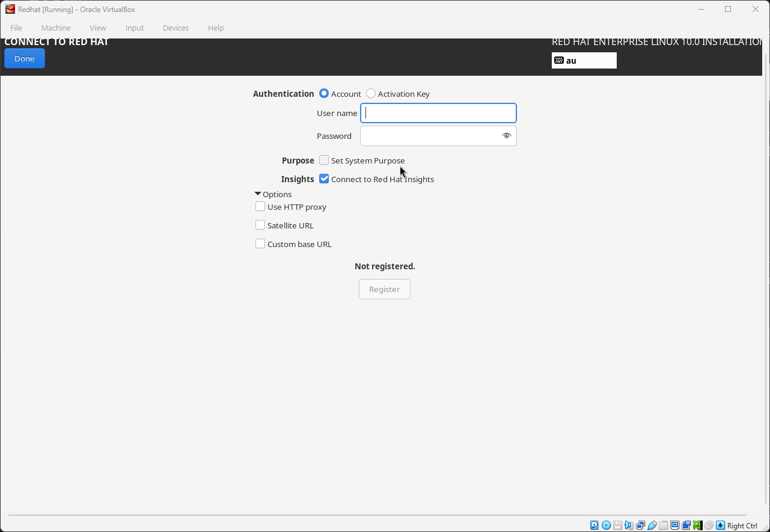Enable the Use HTTP proxy option
The image size is (770, 532).
point(260,206)
